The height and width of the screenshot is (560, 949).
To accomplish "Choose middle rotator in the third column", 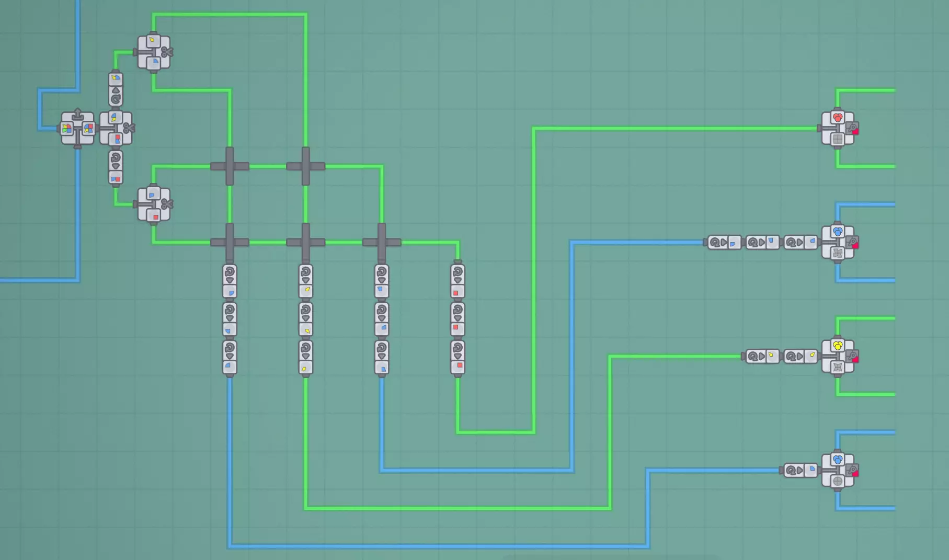I will 382,319.
